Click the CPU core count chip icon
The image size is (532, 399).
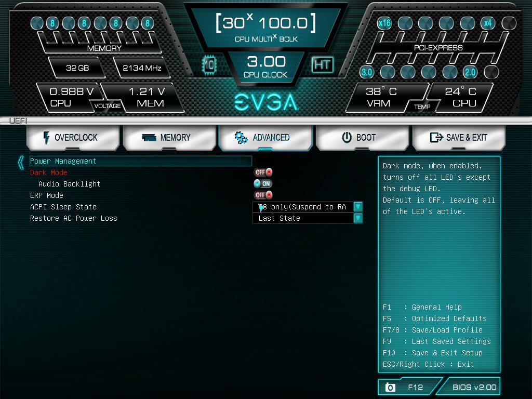point(209,65)
